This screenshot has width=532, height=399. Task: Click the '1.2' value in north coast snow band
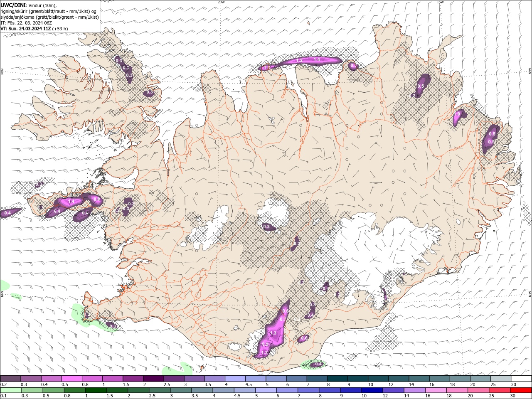click(x=299, y=61)
